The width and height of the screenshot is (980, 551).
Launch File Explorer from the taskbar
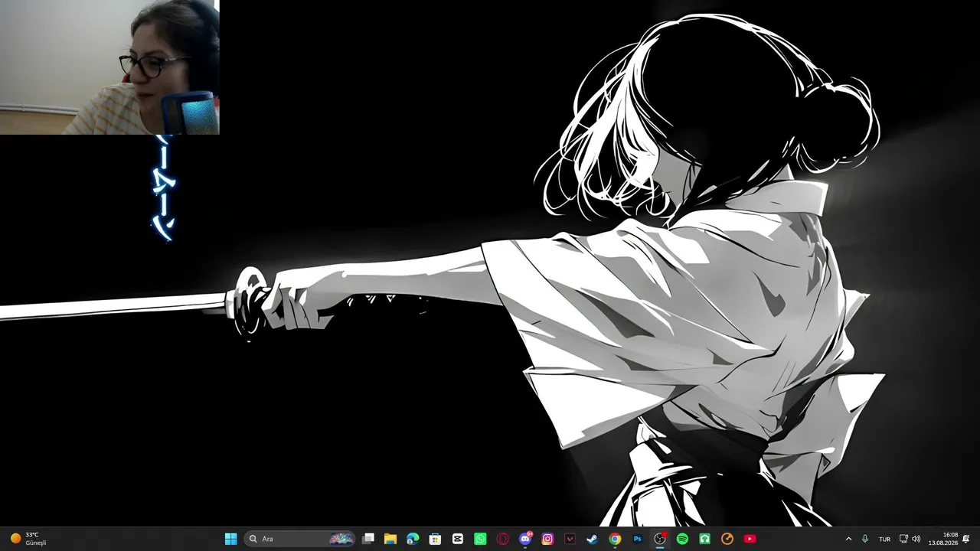click(390, 539)
